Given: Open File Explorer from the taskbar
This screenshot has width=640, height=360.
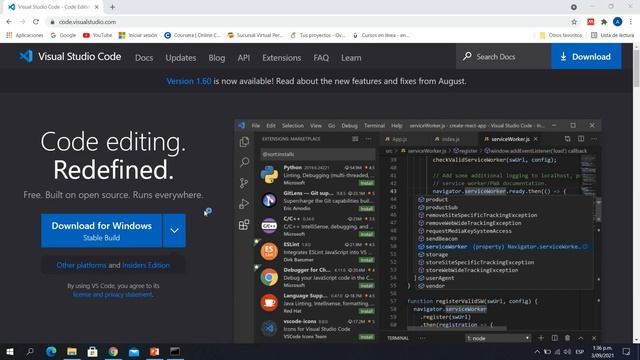Looking at the screenshot, I should point(72,351).
